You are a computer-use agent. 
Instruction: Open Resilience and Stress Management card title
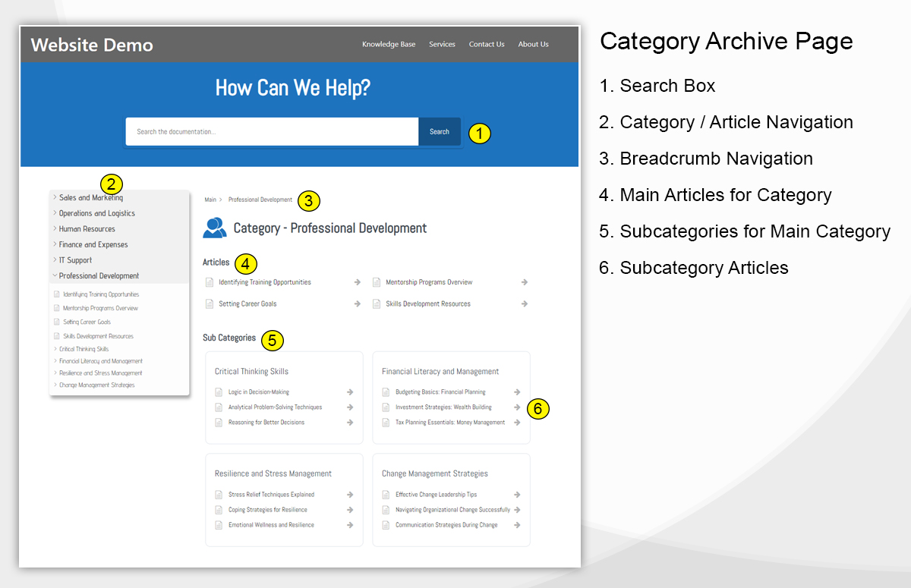273,473
